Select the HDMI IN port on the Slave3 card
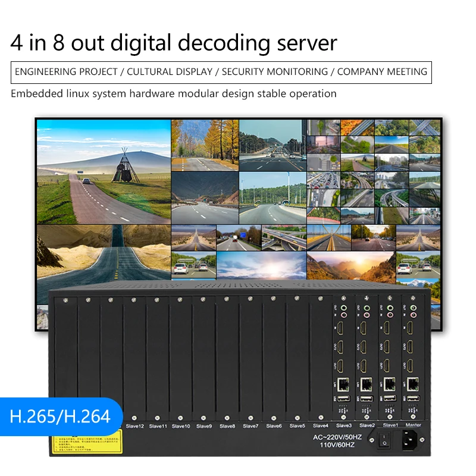 pos(340,328)
